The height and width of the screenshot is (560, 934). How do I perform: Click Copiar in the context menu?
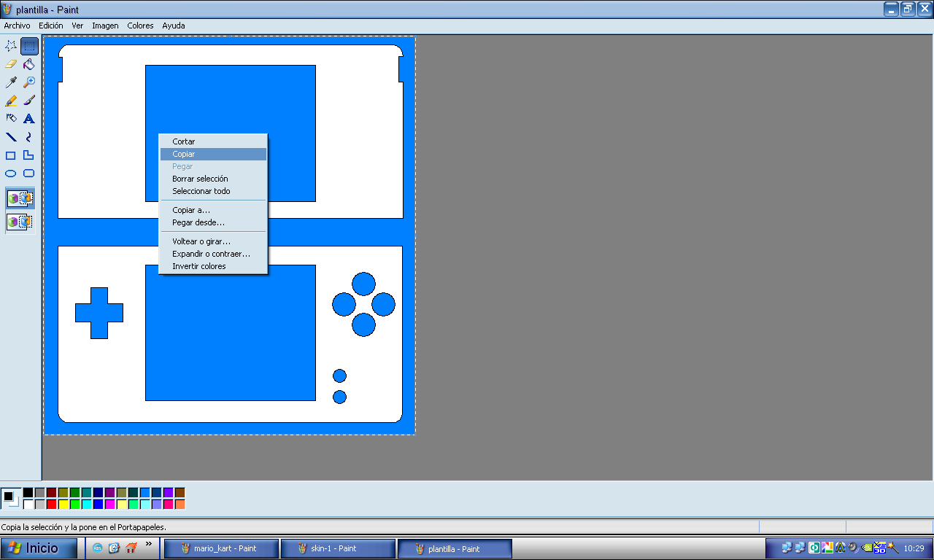(x=213, y=154)
